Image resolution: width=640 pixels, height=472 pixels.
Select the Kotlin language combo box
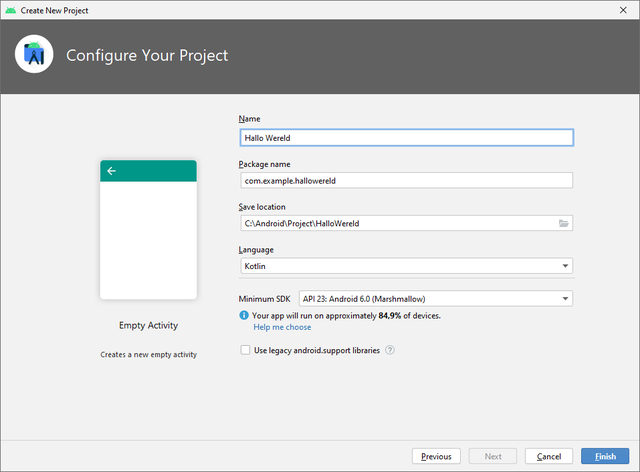406,266
